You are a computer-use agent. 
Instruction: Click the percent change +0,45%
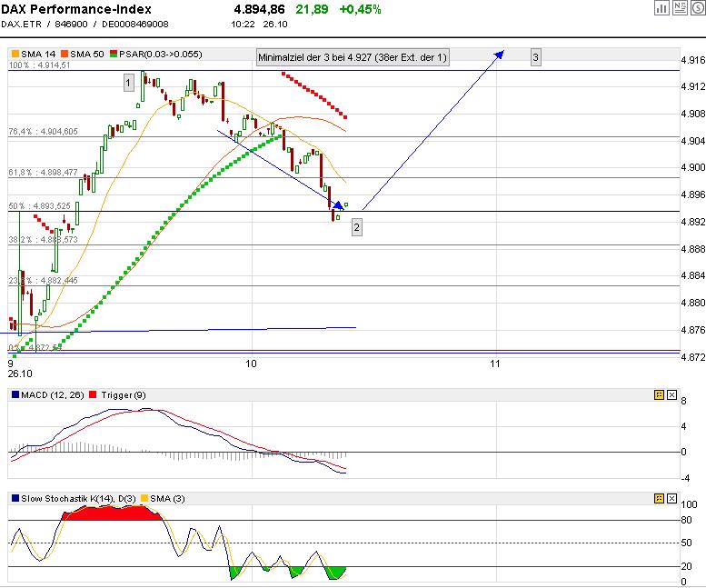tap(360, 9)
